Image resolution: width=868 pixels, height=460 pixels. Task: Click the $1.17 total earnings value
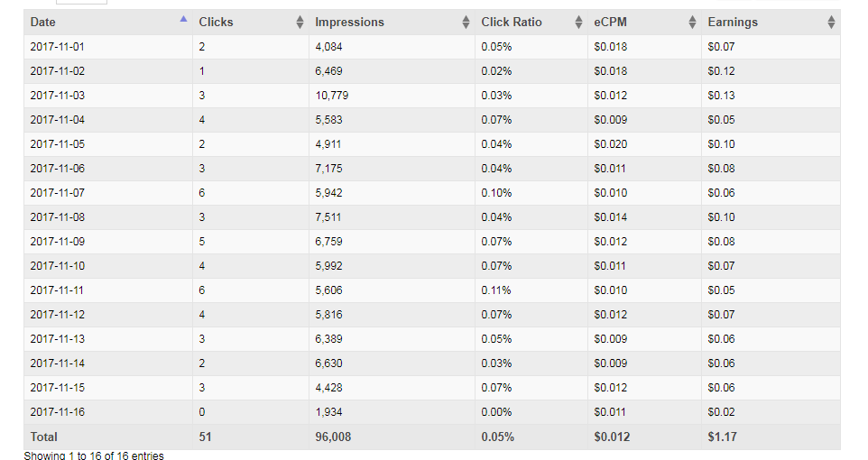pyautogui.click(x=722, y=437)
